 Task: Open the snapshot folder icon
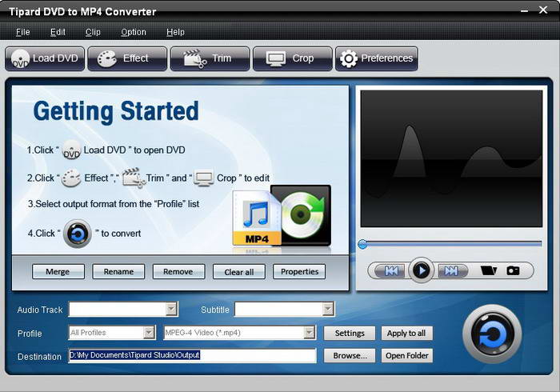click(489, 270)
